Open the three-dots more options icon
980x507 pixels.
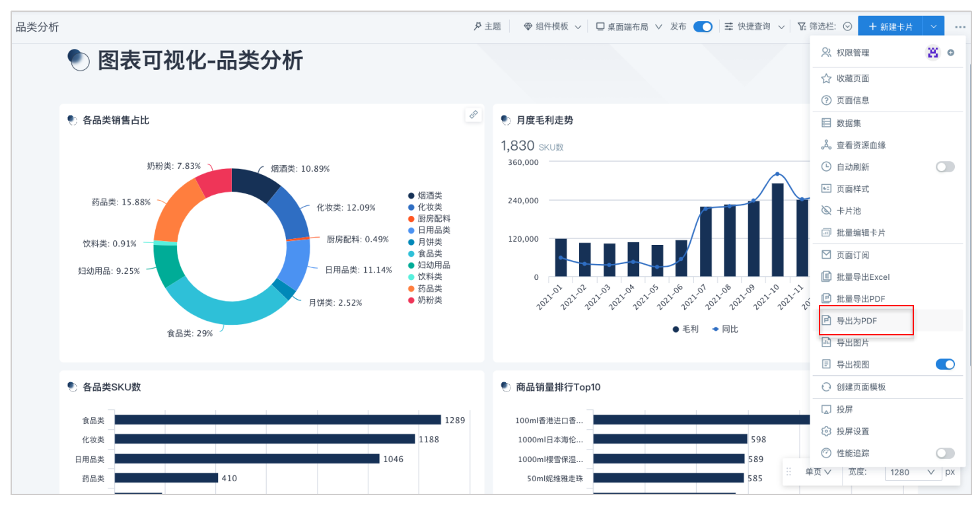[x=960, y=27]
